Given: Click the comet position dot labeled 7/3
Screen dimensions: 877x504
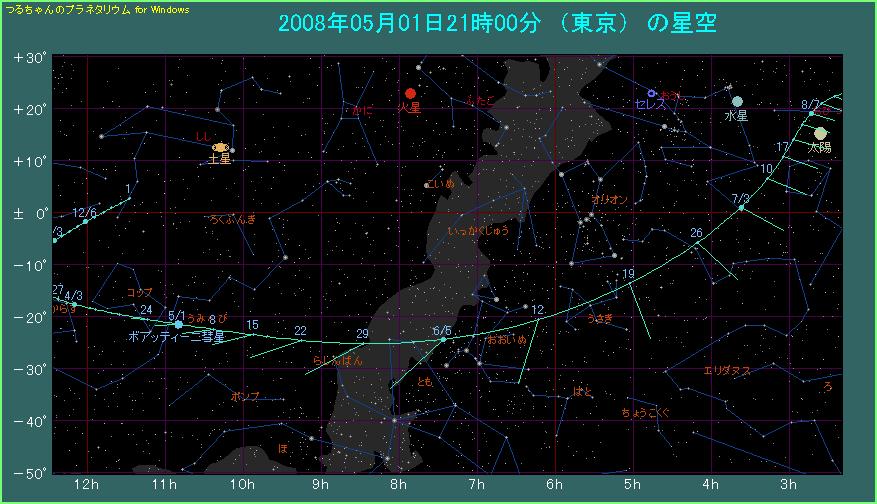Looking at the screenshot, I should coord(742,208).
